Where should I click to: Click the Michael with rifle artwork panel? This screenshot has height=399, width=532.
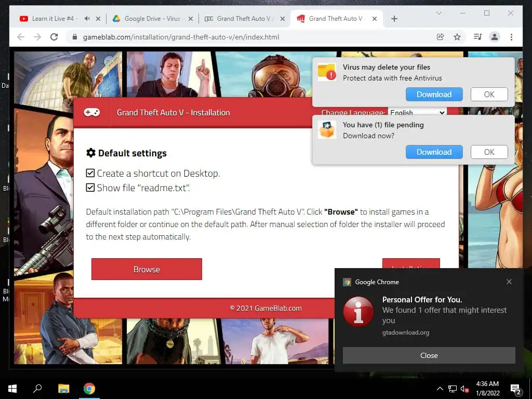click(44, 192)
